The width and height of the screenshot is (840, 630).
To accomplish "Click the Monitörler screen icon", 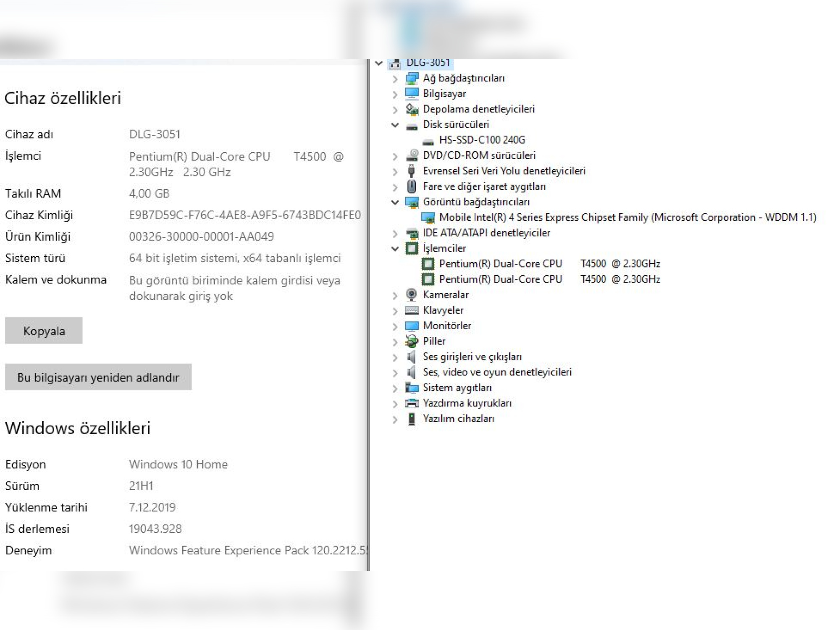I will tap(412, 326).
